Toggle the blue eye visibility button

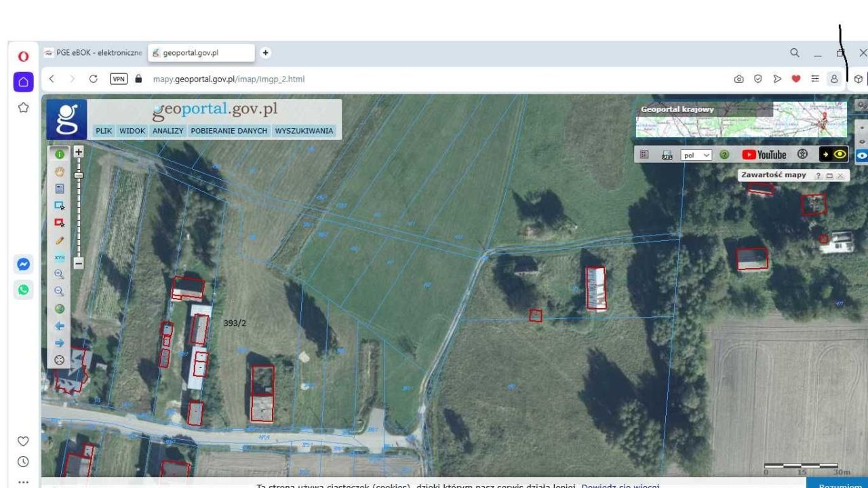click(x=861, y=155)
